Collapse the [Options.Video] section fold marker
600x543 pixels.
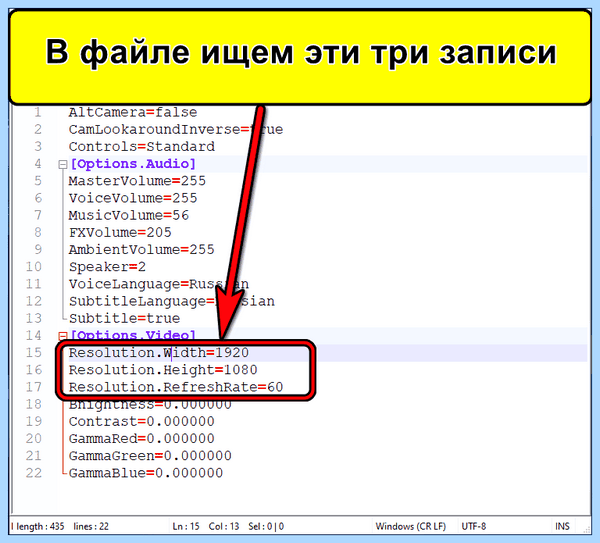pyautogui.click(x=62, y=336)
